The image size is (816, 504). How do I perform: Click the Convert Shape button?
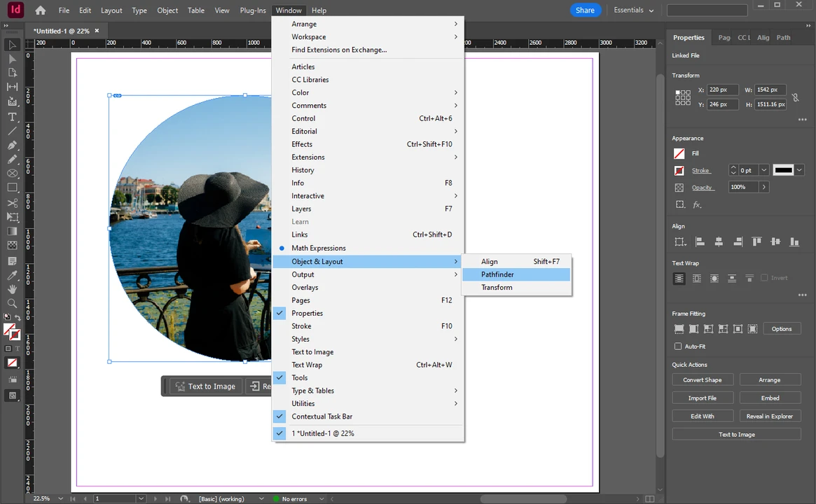tap(703, 380)
